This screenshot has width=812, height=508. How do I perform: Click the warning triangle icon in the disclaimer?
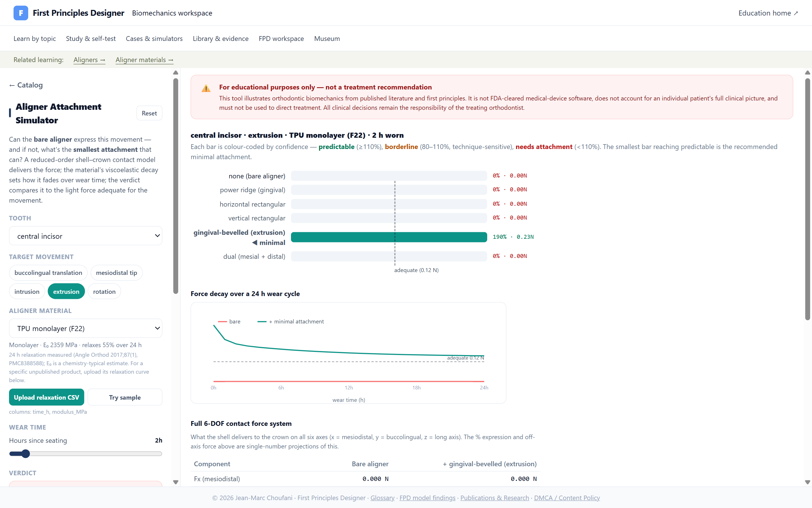(206, 88)
